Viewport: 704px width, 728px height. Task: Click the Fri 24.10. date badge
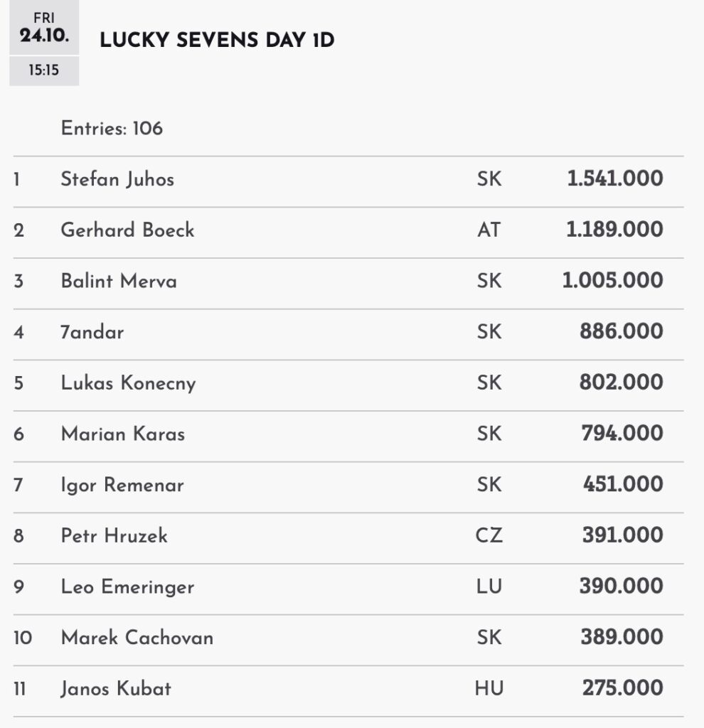[x=44, y=28]
